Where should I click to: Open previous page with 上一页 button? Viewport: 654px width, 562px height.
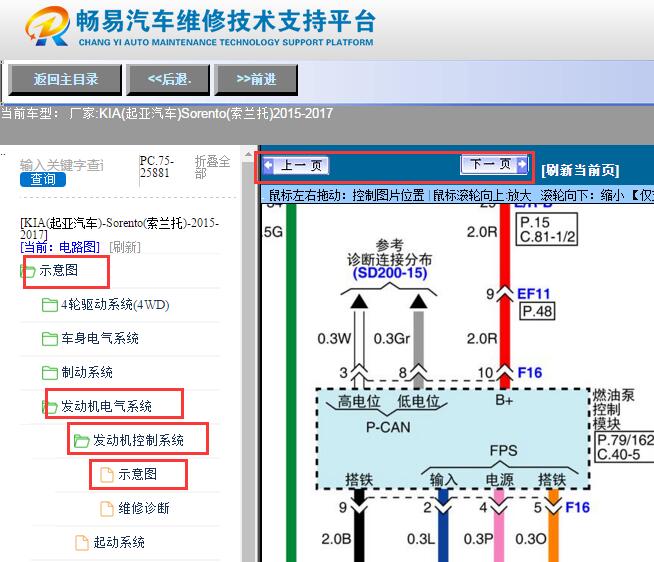[296, 166]
